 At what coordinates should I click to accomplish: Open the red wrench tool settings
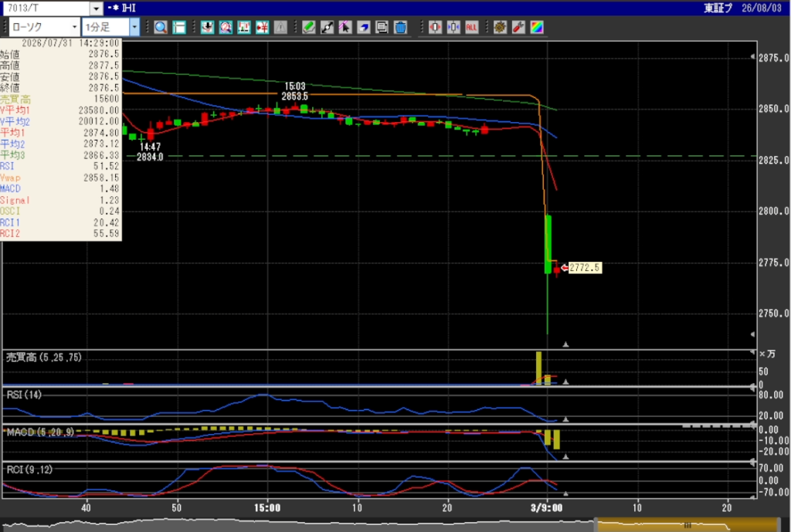(x=518, y=27)
